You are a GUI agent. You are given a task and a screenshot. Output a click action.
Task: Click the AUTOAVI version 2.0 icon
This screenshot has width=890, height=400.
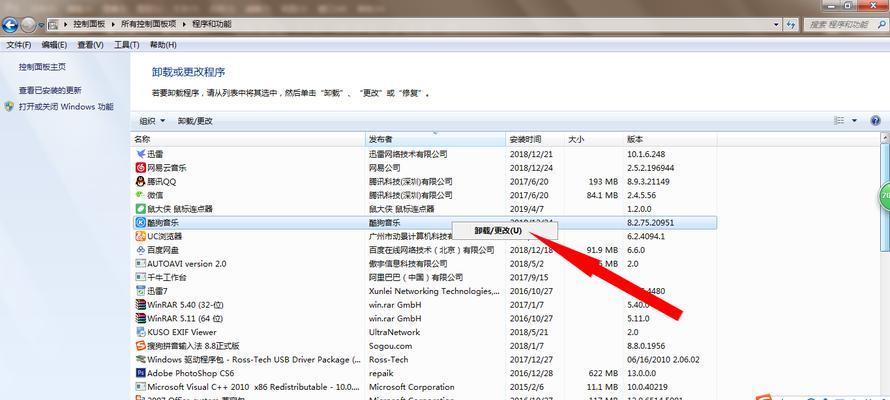tap(141, 263)
